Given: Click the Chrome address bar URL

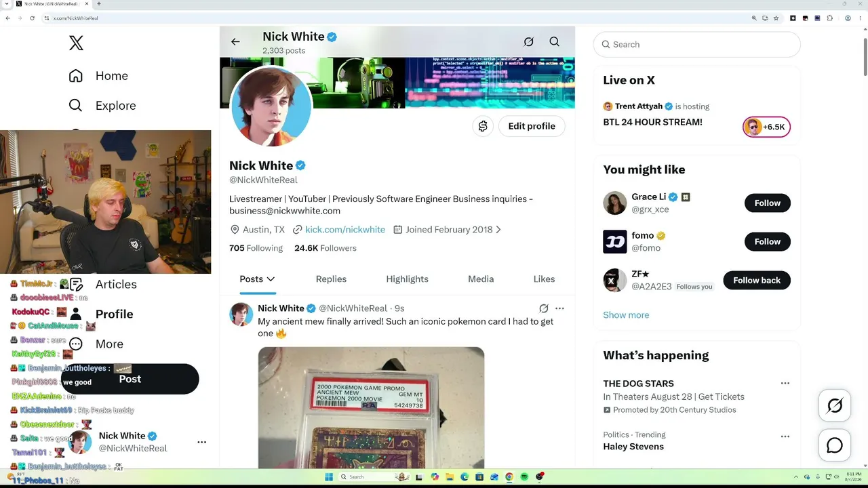Looking at the screenshot, I should [x=75, y=18].
